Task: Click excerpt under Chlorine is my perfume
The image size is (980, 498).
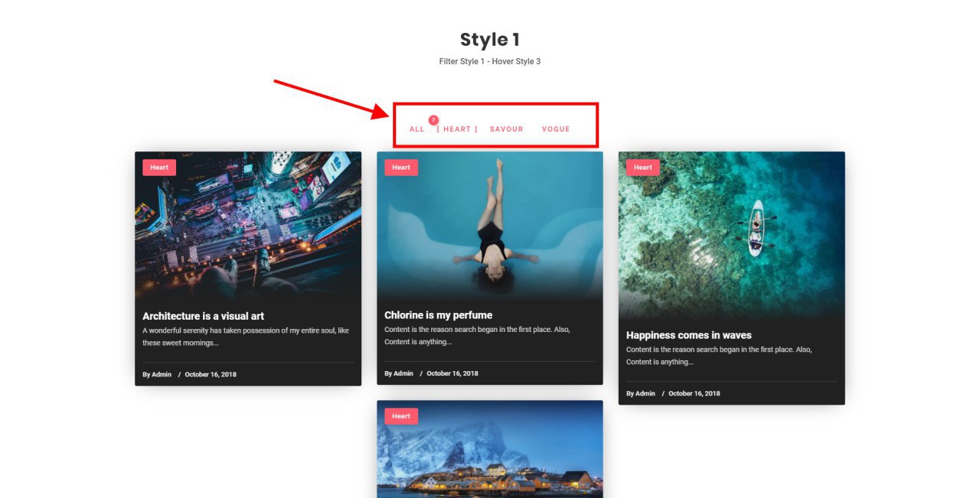Action: (x=477, y=336)
